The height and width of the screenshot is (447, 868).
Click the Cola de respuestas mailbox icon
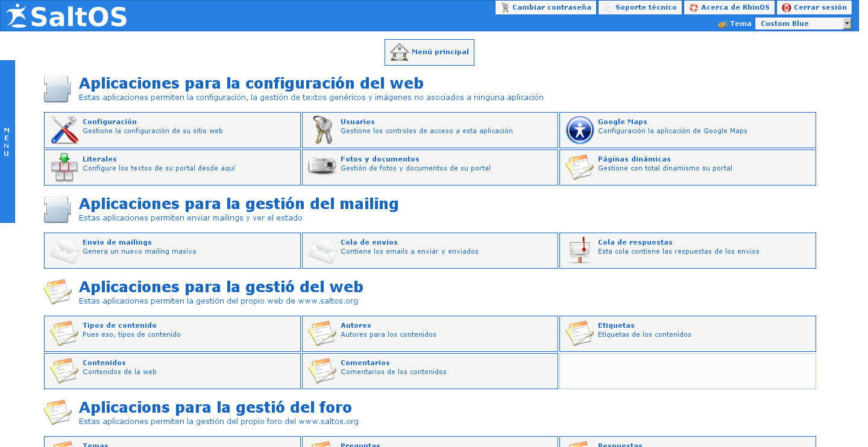point(579,251)
